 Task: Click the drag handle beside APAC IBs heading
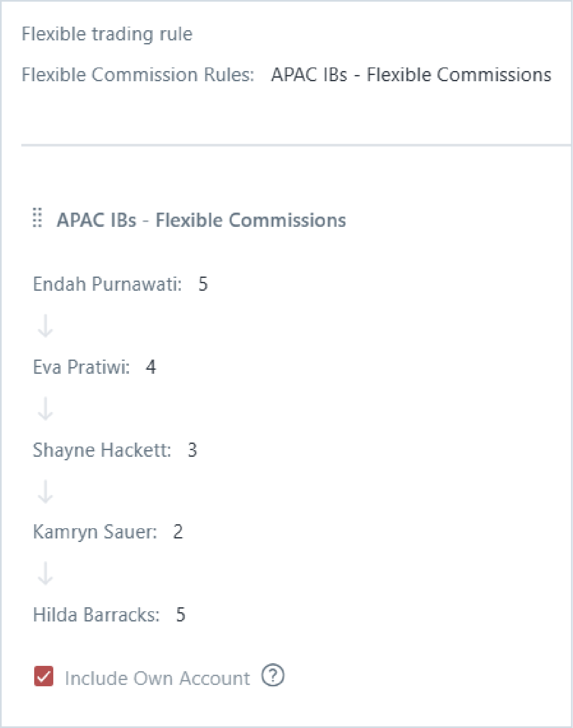coord(38,218)
